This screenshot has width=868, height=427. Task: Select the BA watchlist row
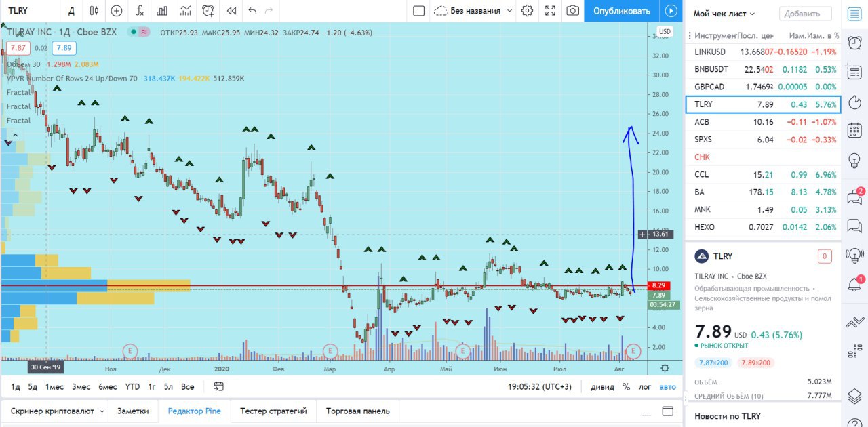[x=763, y=192]
